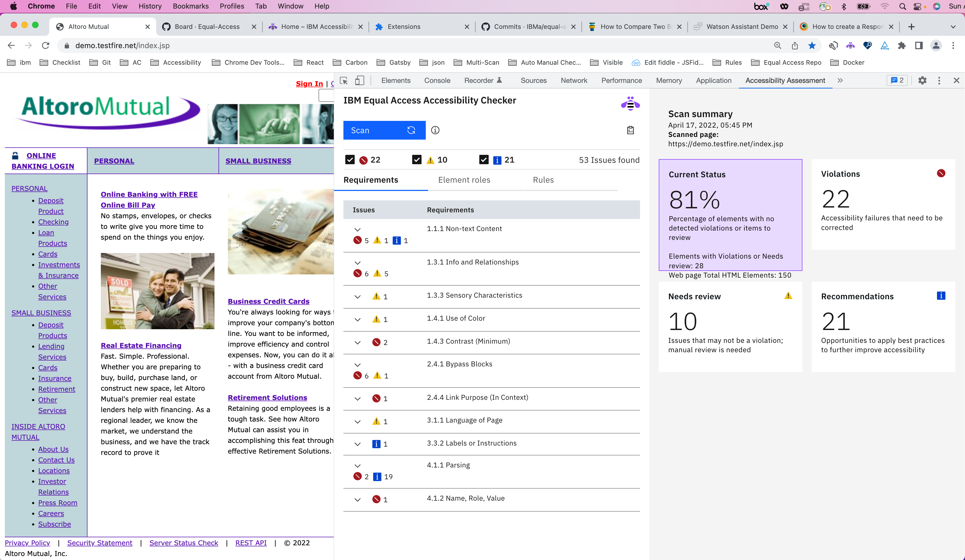
Task: Switch to the Rules tab
Action: 543,180
